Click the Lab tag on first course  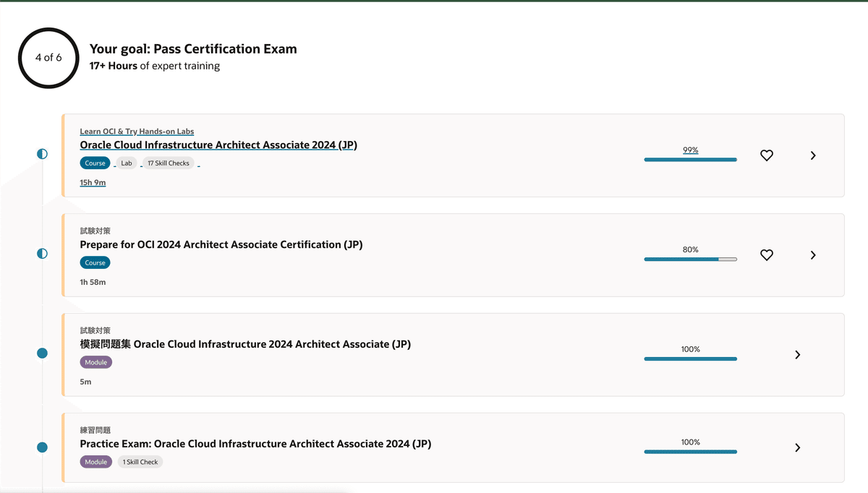pos(127,163)
